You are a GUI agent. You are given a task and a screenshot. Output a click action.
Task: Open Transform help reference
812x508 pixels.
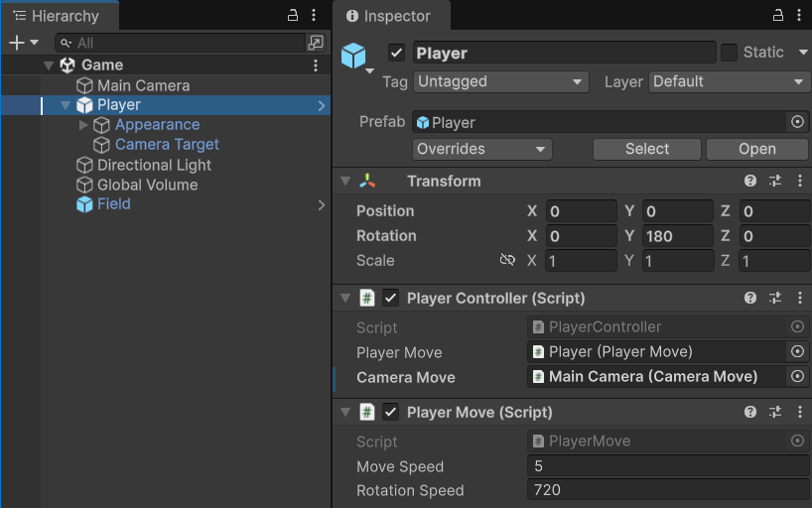(x=749, y=181)
